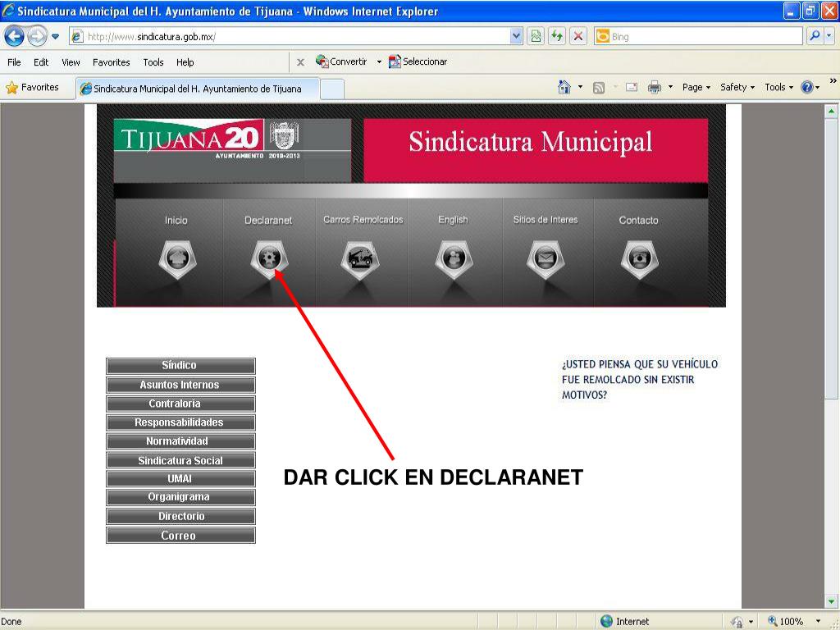The width and height of the screenshot is (840, 630).
Task: Open the Favorites menu in menu bar
Action: click(111, 62)
